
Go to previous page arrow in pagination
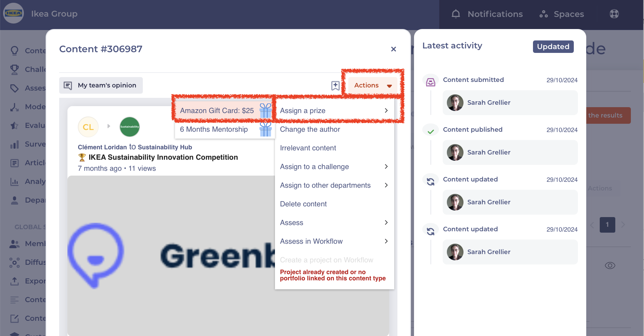(592, 225)
